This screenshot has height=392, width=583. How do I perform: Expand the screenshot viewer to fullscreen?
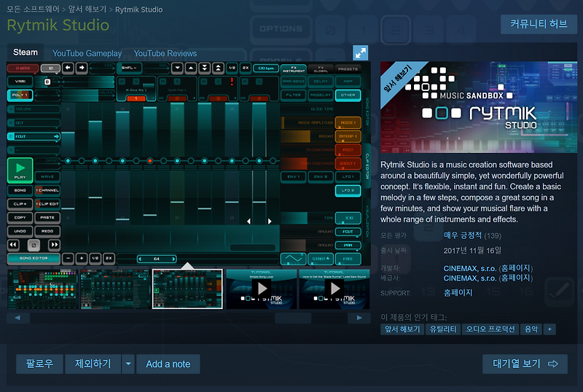pos(360,52)
